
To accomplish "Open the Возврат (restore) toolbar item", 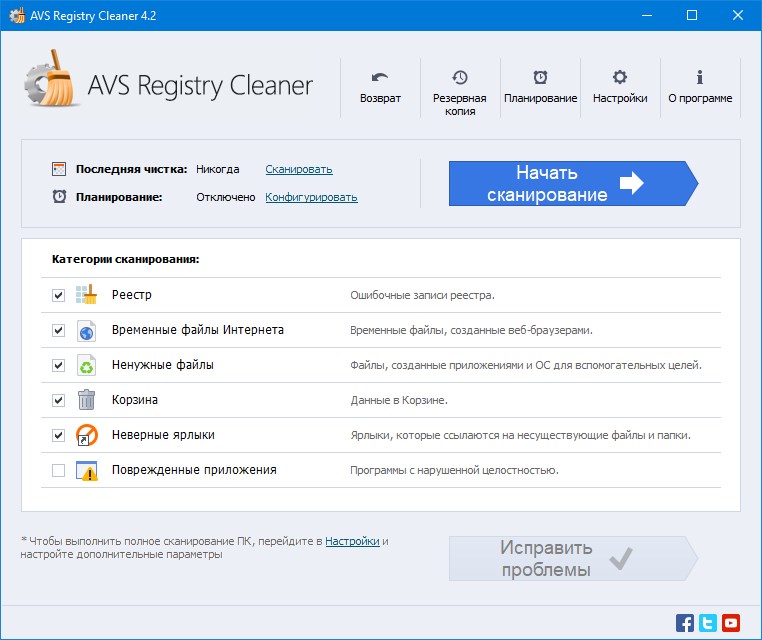I will pos(380,87).
